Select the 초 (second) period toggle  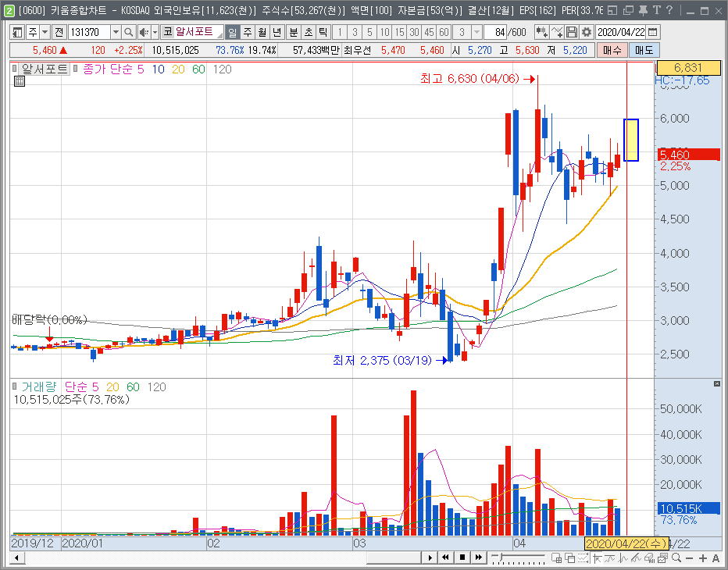[309, 32]
